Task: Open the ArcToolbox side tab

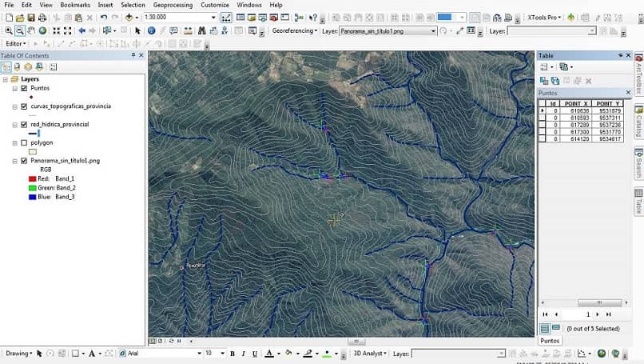Action: [x=638, y=76]
